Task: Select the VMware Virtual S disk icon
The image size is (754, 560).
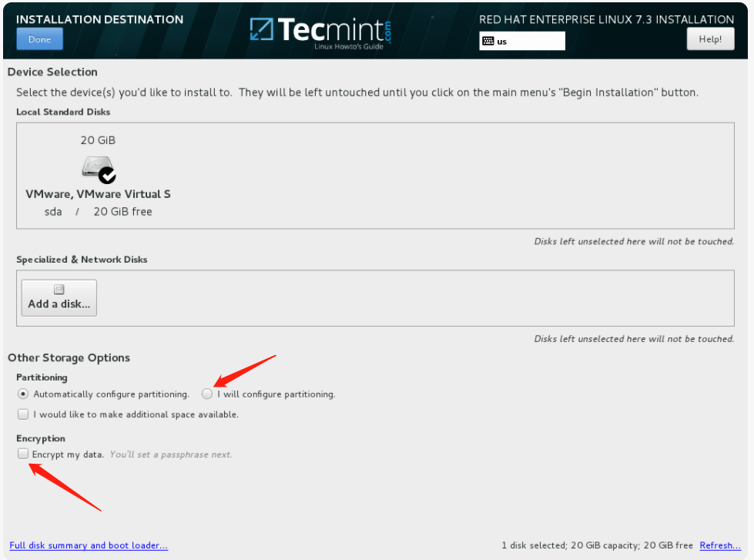Action: [99, 169]
